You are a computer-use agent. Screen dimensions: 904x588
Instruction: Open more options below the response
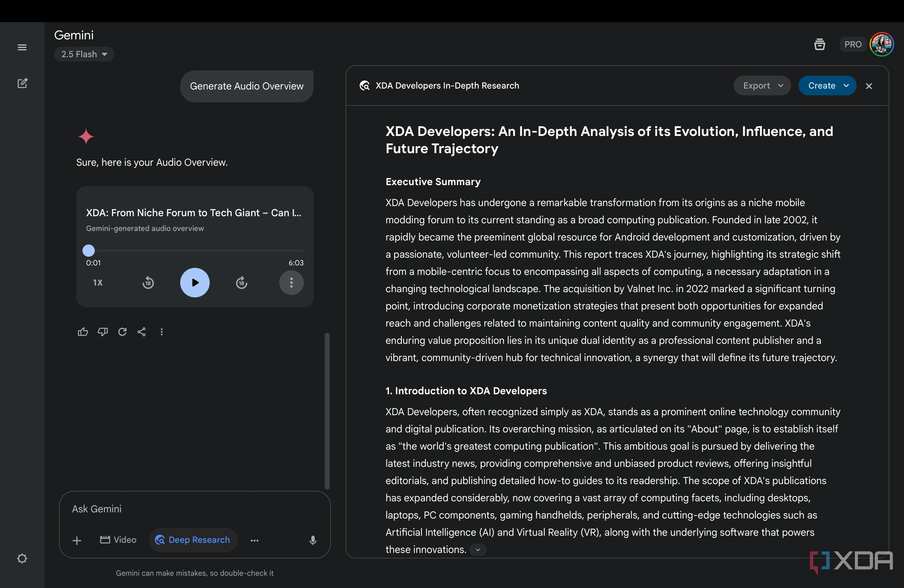tap(162, 332)
